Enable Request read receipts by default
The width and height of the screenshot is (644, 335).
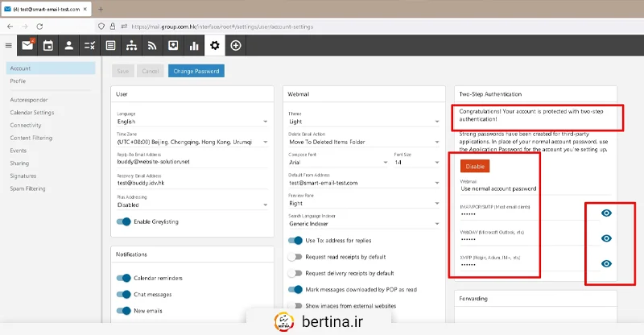[x=295, y=256]
